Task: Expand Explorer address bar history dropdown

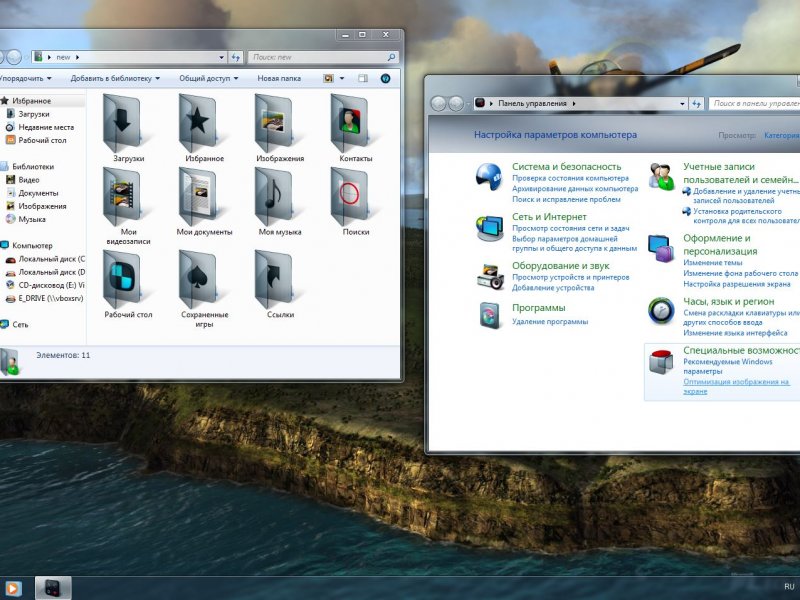Action: pyautogui.click(x=221, y=57)
